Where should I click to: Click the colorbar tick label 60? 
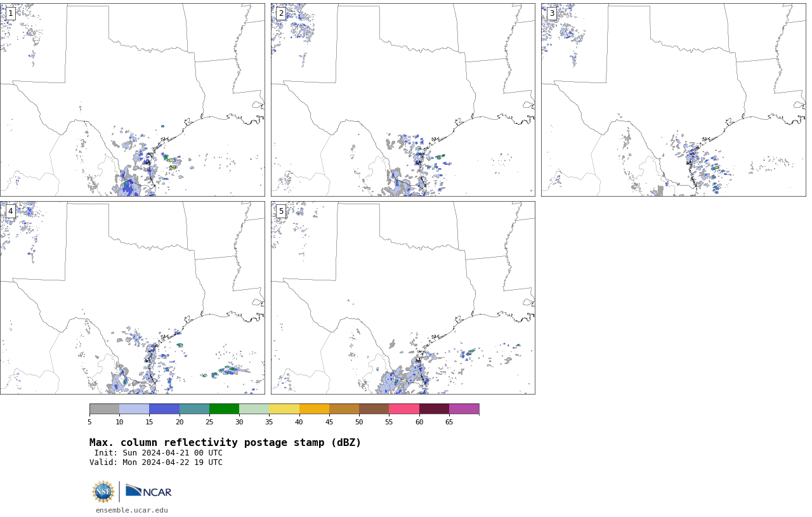tap(419, 422)
